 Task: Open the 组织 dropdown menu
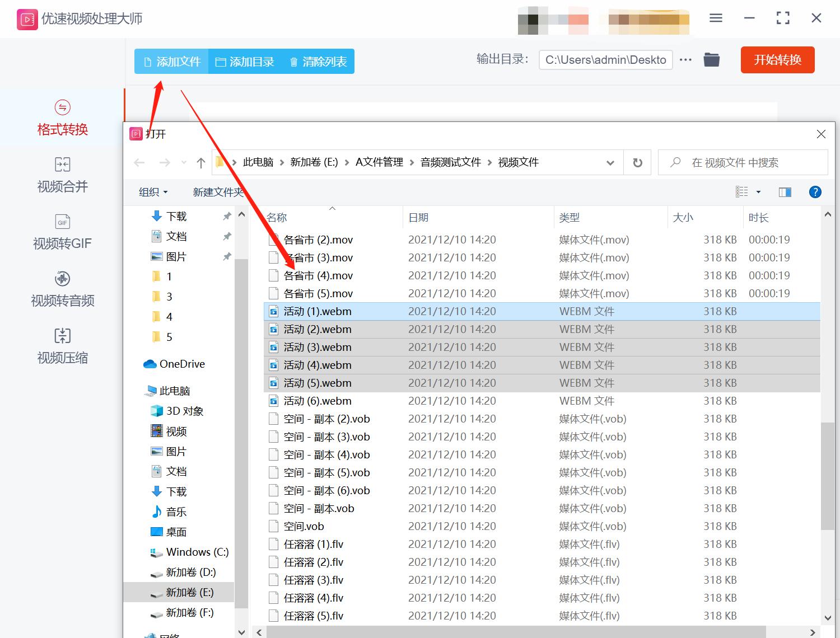[x=152, y=192]
